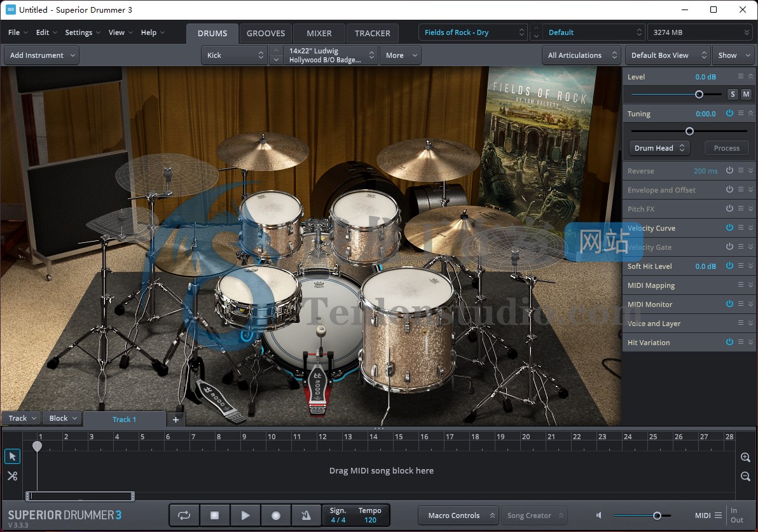
Task: Open the More dropdown
Action: 400,55
